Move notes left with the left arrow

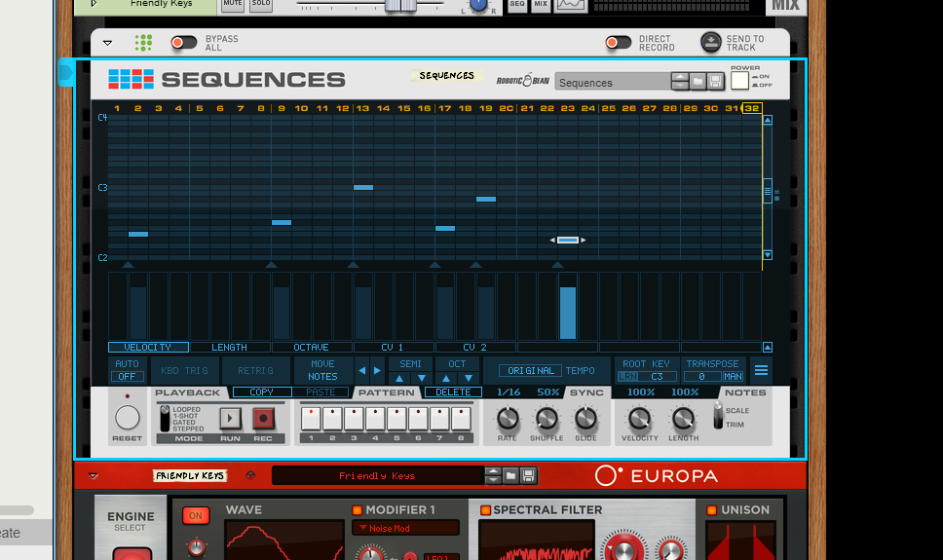pyautogui.click(x=362, y=370)
